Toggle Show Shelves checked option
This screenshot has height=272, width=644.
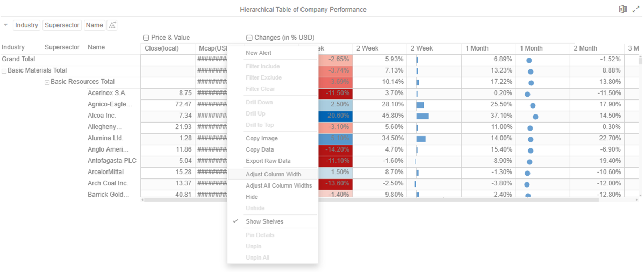(264, 221)
